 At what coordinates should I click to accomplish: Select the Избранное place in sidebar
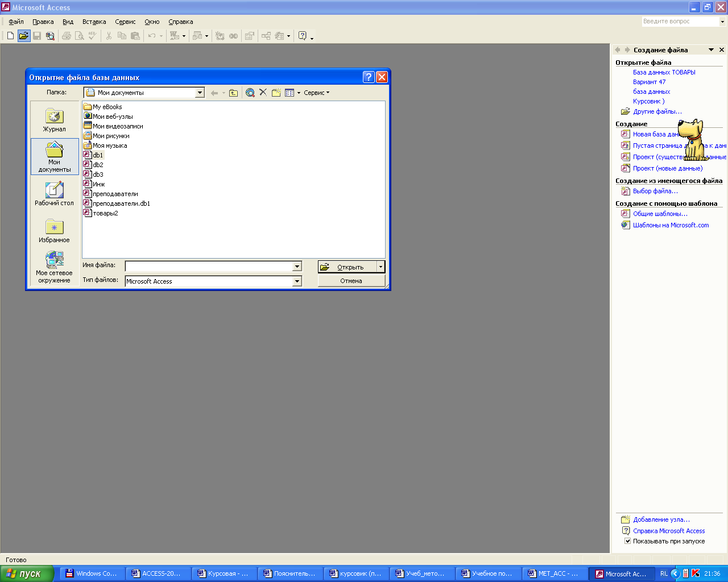55,231
